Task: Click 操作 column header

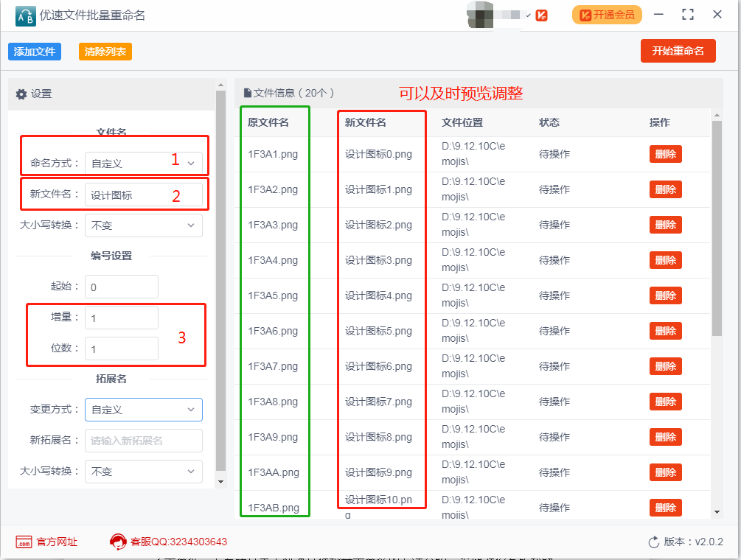Action: (x=660, y=122)
